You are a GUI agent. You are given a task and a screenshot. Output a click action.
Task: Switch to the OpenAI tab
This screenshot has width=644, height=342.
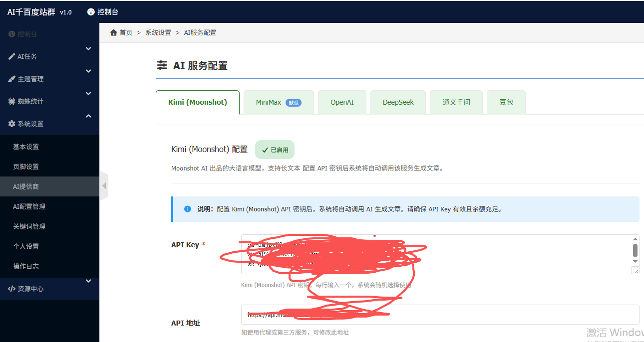342,102
